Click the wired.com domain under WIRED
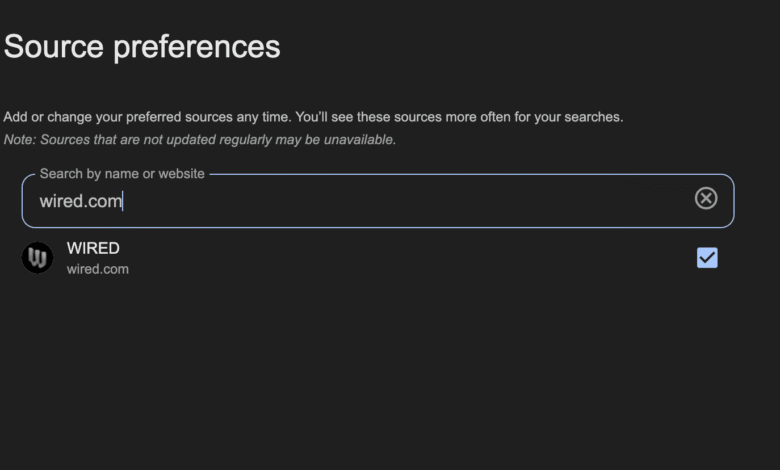The width and height of the screenshot is (780, 470). (98, 269)
